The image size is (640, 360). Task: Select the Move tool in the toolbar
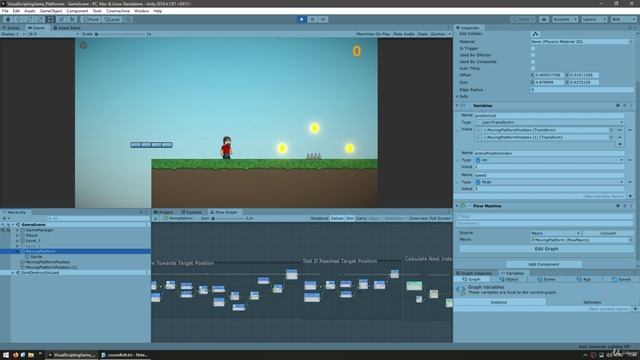click(x=18, y=19)
